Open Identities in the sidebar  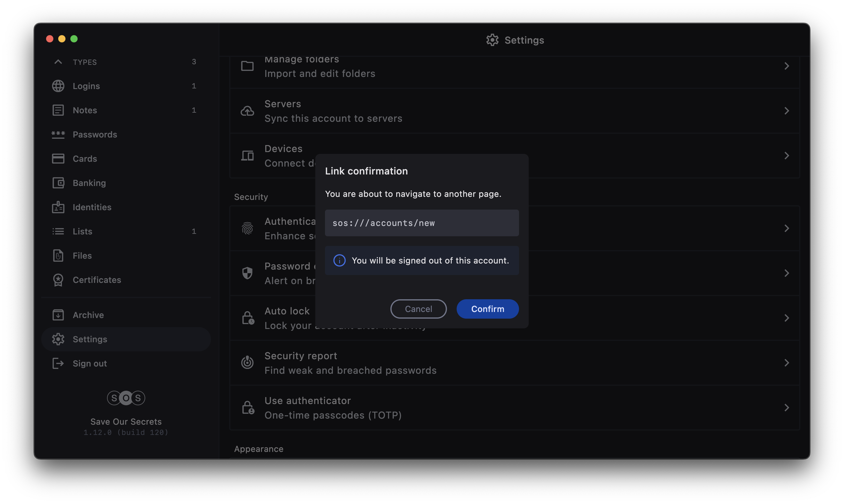point(126,207)
